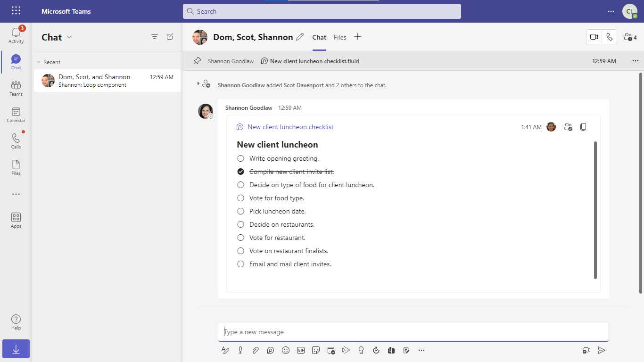644x362 pixels.
Task: Open the Calendar app
Action: point(16,115)
